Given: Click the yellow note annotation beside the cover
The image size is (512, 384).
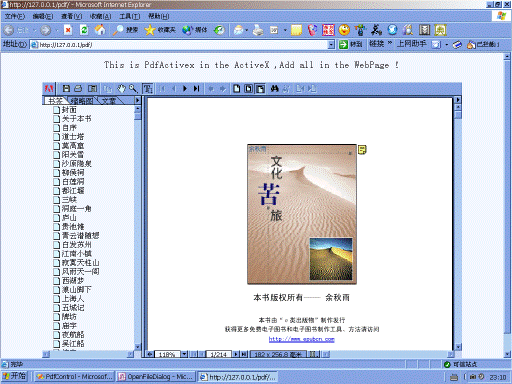Looking at the screenshot, I should tap(362, 150).
